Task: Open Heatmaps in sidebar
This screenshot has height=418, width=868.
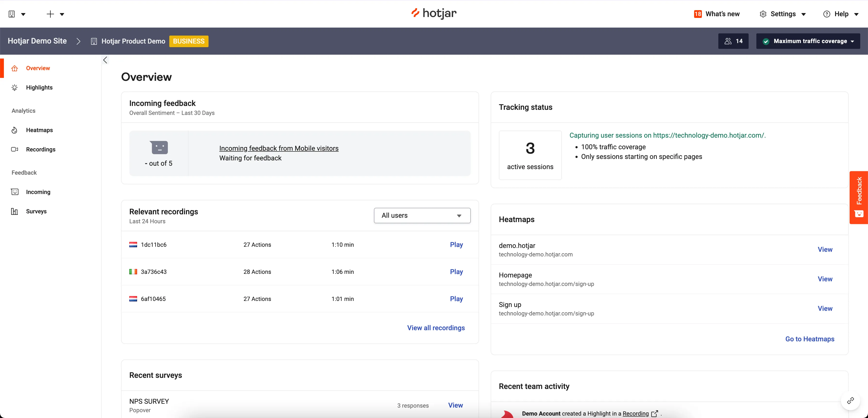Action: click(x=39, y=130)
